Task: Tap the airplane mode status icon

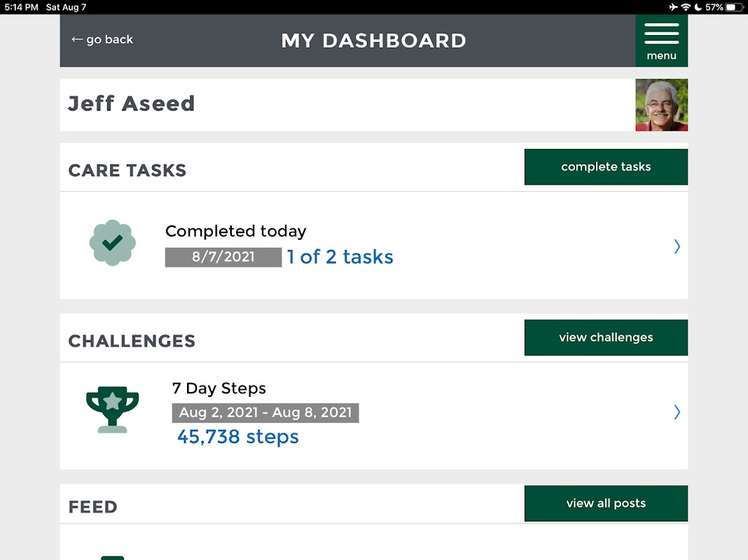Action: [673, 7]
